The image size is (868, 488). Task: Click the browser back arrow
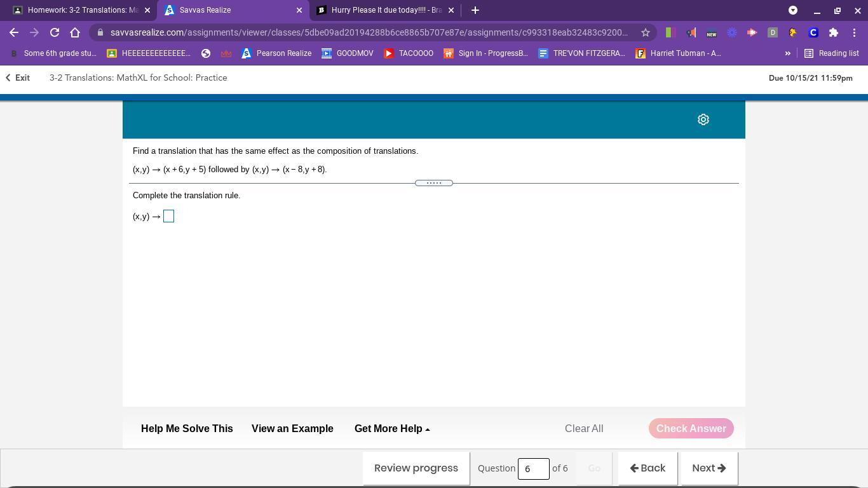click(14, 32)
